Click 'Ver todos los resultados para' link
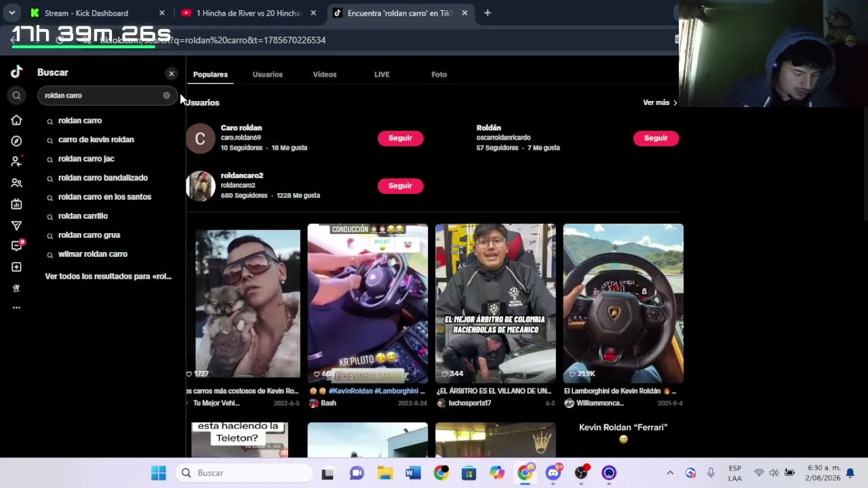Viewport: 868px width, 488px height. pyautogui.click(x=108, y=277)
